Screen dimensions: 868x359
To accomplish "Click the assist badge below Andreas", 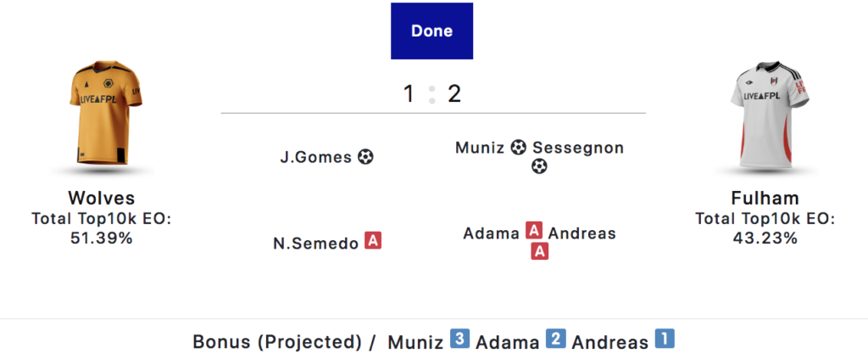I will [x=539, y=251].
